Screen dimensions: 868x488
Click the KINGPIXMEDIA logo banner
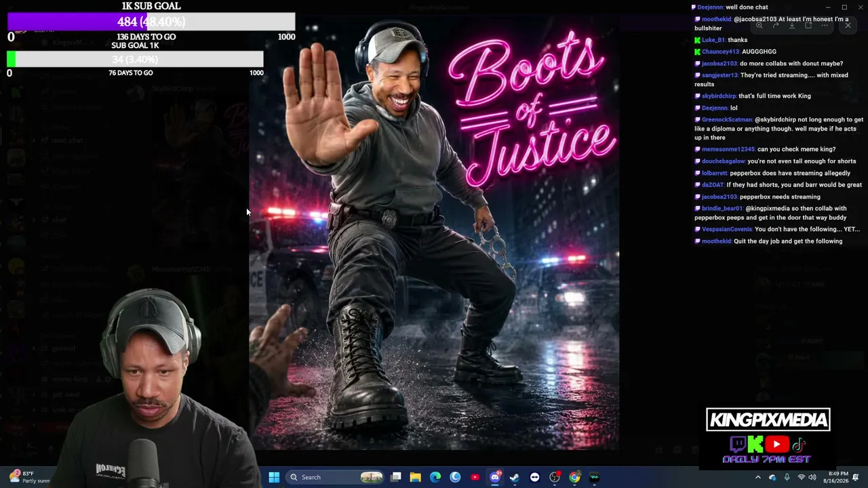(x=768, y=420)
